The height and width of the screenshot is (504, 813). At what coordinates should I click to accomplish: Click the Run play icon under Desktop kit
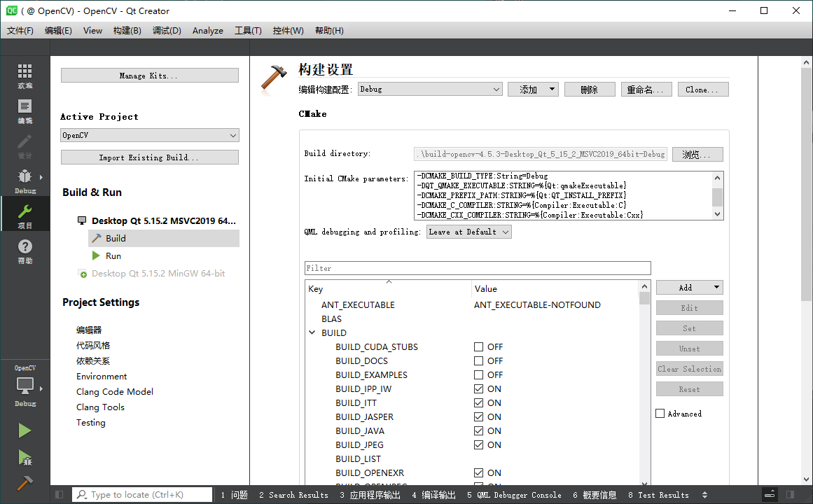[x=96, y=255]
